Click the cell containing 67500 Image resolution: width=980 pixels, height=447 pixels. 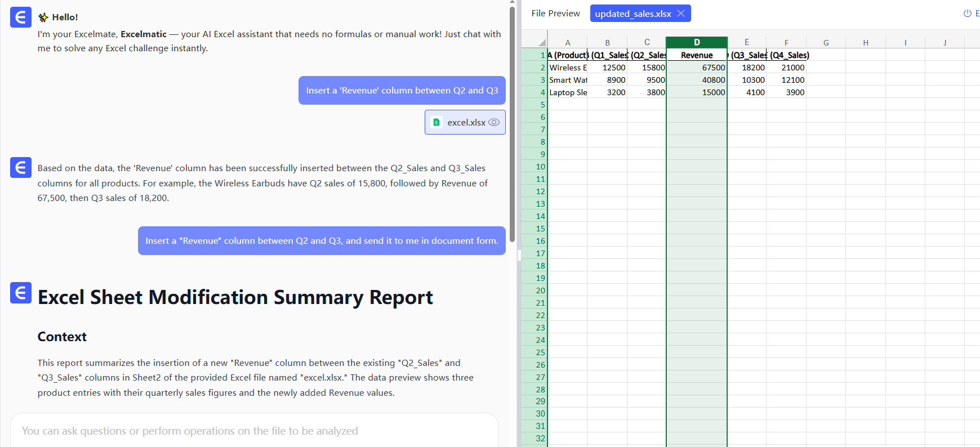pos(696,68)
